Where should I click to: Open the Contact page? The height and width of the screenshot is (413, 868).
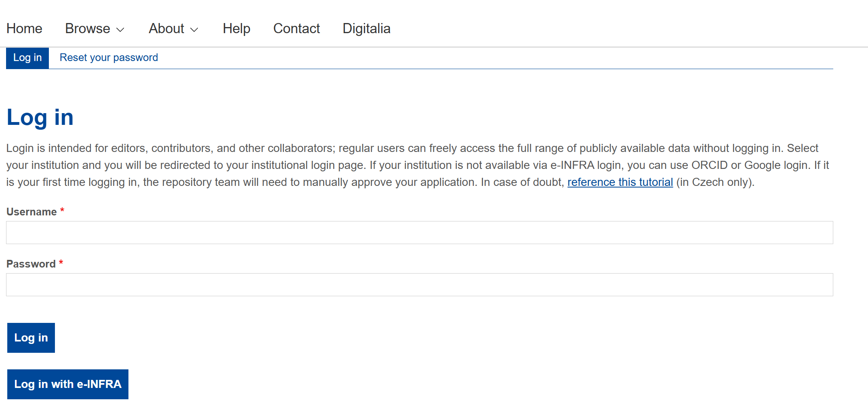(x=296, y=28)
